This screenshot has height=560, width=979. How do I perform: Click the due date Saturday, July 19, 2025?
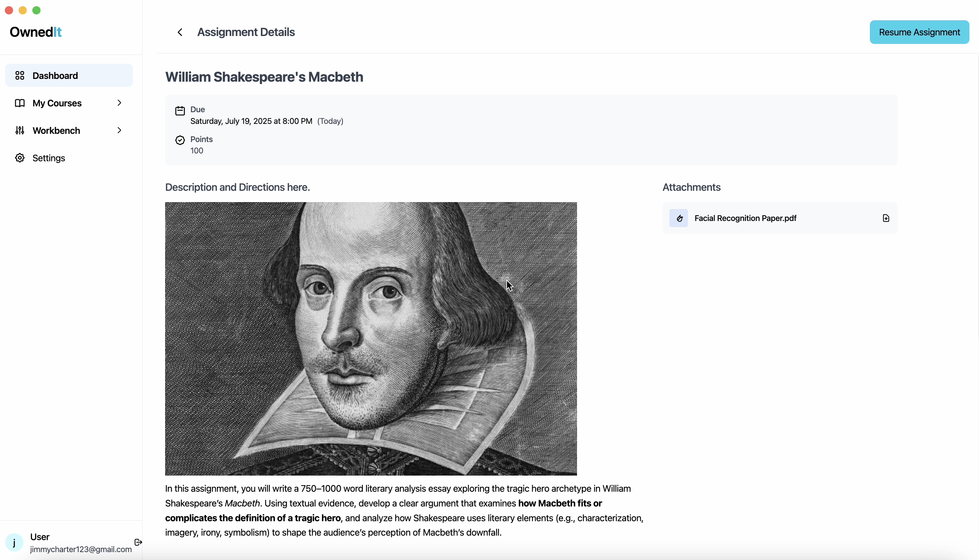tap(251, 121)
